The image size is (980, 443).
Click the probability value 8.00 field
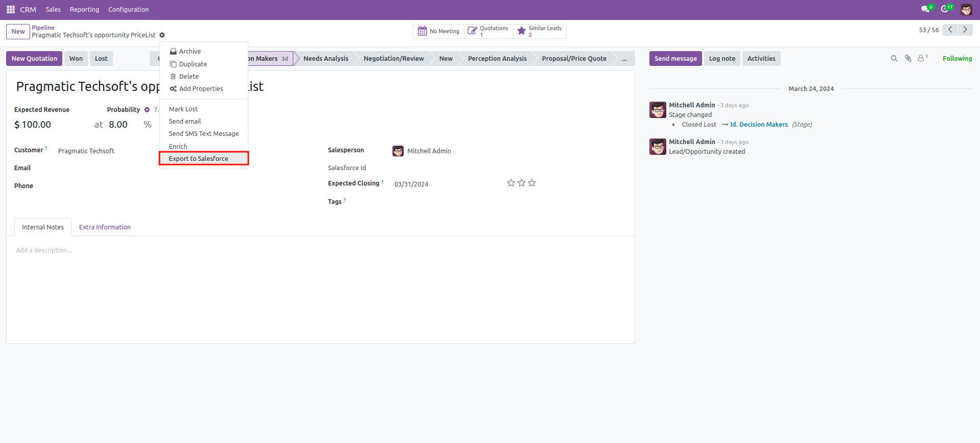(x=118, y=125)
